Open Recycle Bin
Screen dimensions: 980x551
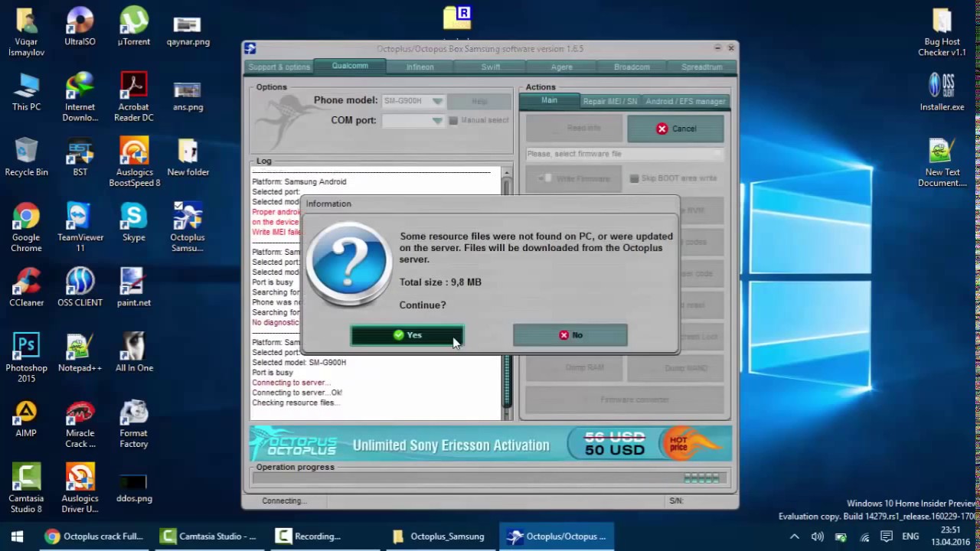pyautogui.click(x=26, y=157)
